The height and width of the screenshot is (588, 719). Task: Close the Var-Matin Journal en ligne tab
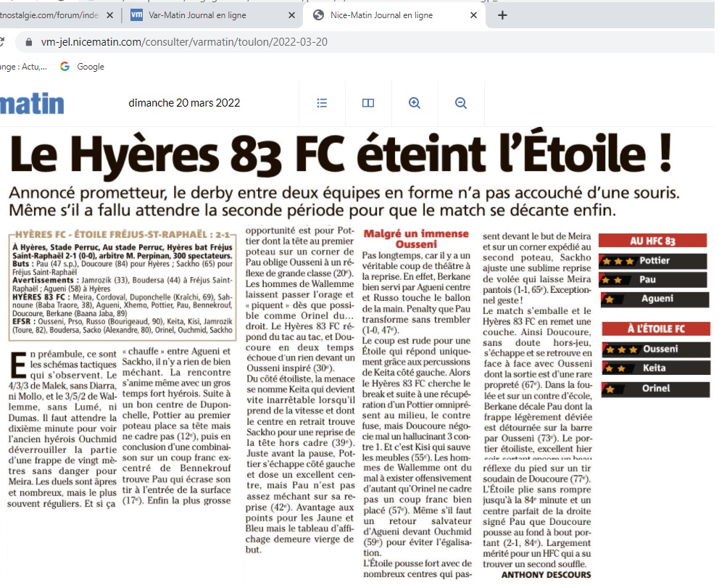291,15
